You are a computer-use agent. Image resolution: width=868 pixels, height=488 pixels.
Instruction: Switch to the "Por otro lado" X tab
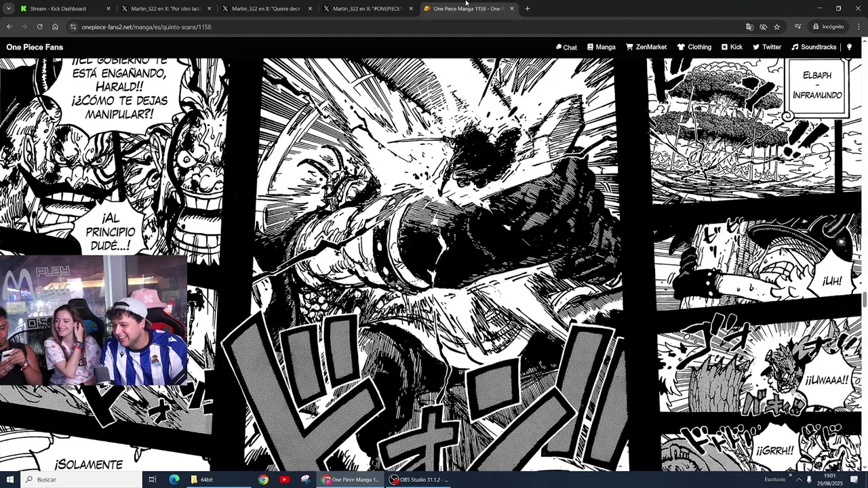pos(166,9)
